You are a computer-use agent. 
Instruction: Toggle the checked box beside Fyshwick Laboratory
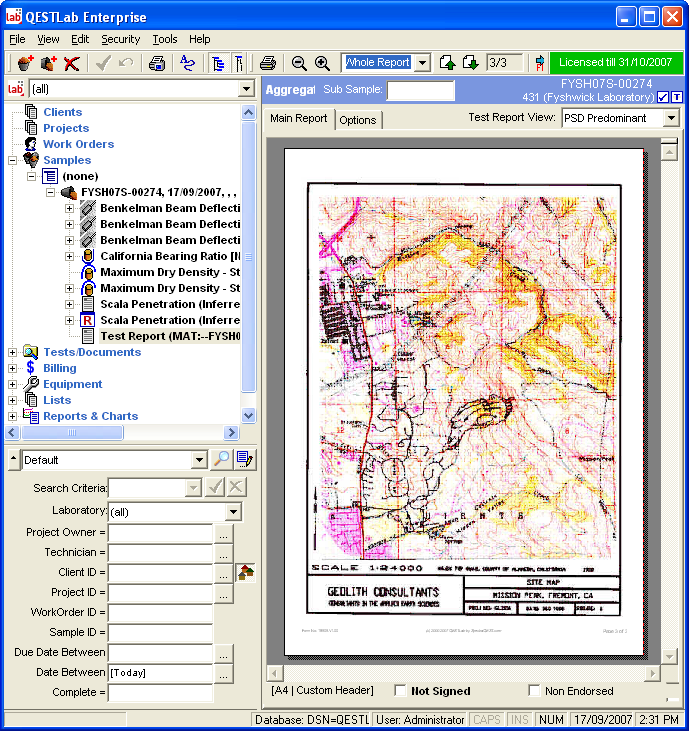662,97
